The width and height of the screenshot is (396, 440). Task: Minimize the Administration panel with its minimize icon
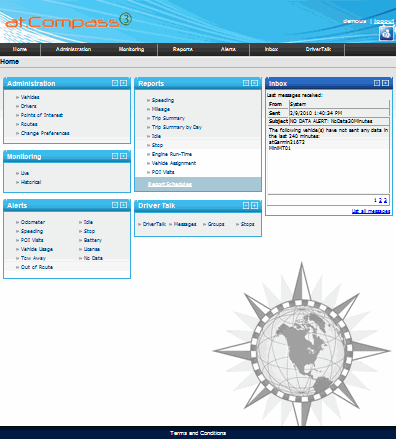tap(115, 83)
